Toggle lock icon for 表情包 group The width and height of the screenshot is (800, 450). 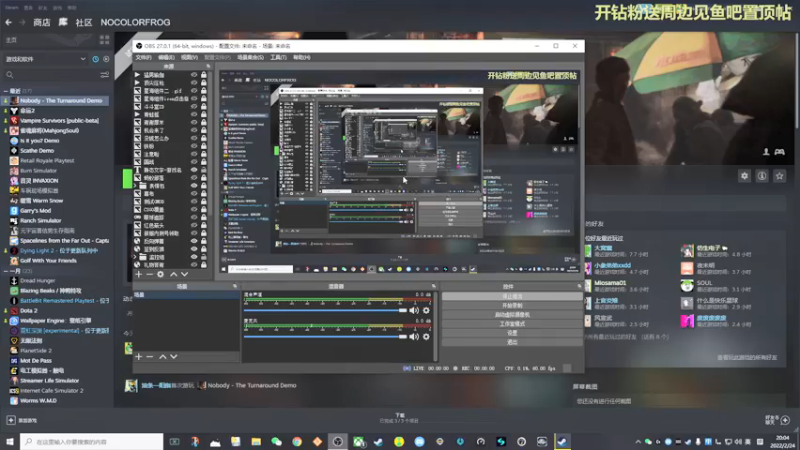[204, 186]
